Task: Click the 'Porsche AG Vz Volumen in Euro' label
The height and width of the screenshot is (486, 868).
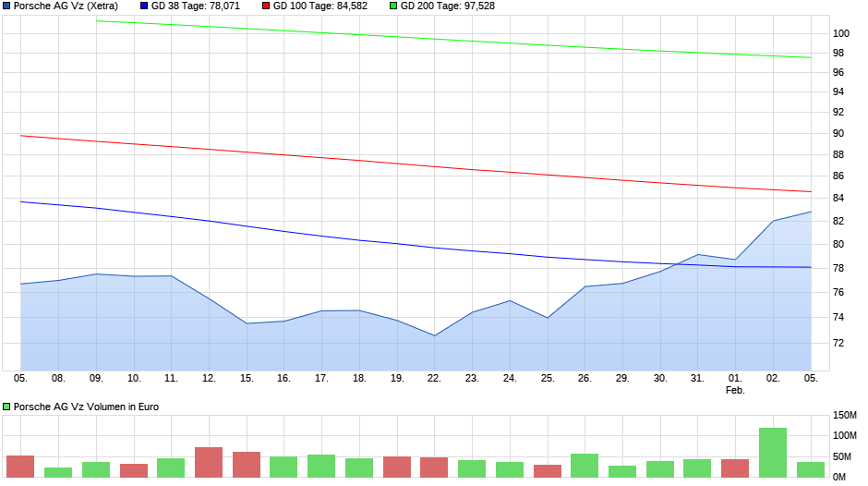Action: (86, 407)
